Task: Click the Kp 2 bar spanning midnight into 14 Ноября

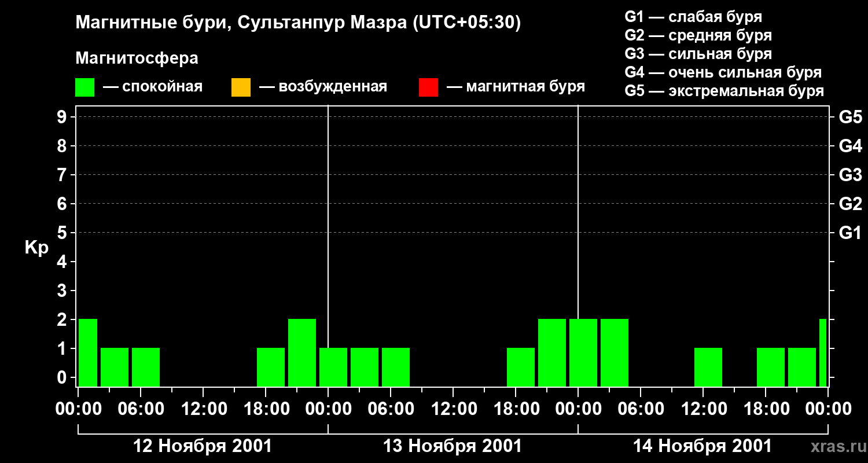Action: click(x=583, y=352)
